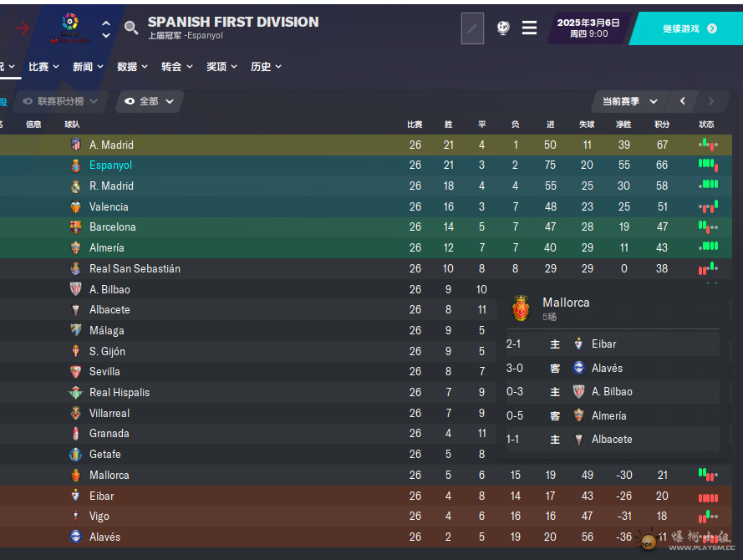Expand the competition switcher up/down chevrons

pos(106,29)
